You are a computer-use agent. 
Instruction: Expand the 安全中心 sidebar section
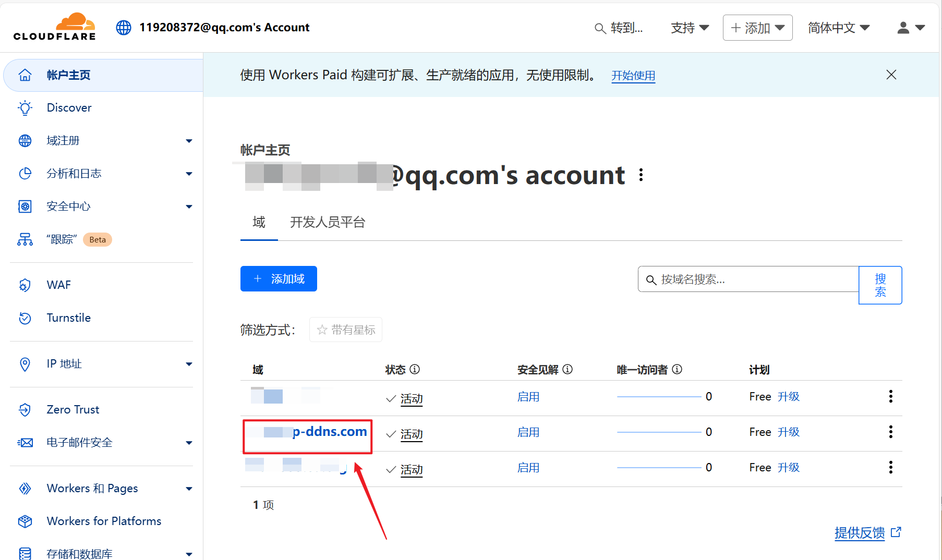(x=189, y=206)
